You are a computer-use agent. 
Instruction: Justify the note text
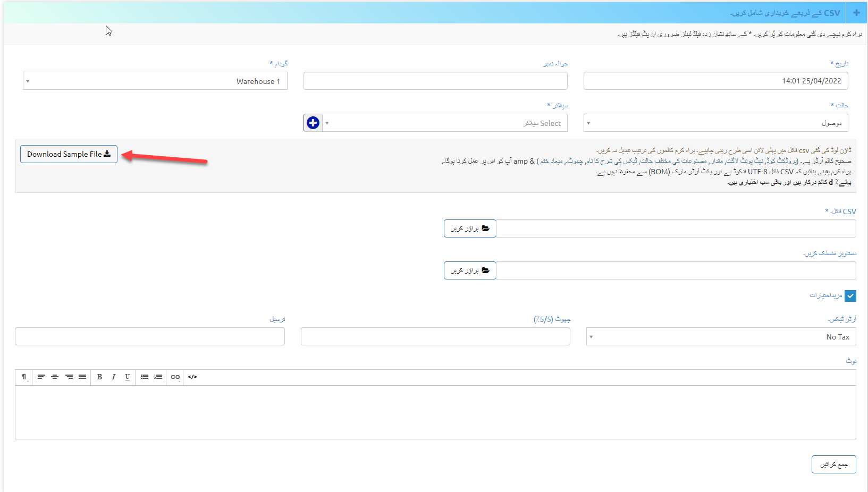[x=82, y=377]
